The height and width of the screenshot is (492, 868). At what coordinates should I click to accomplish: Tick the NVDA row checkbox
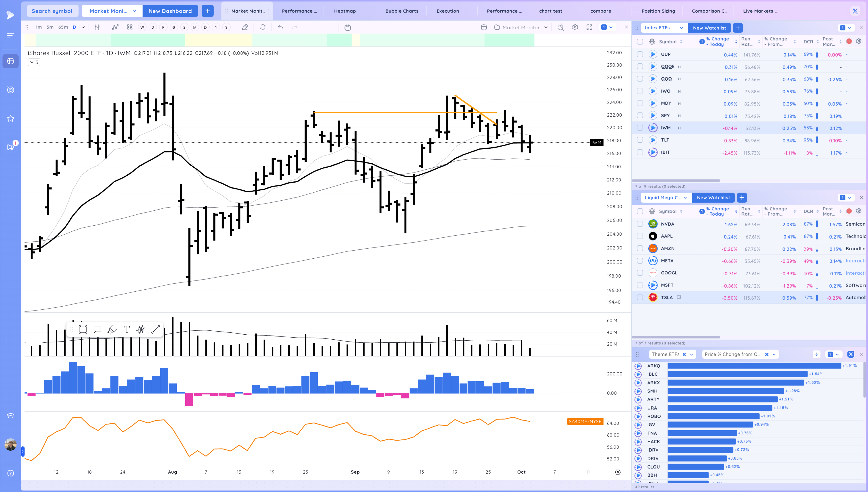pos(640,224)
